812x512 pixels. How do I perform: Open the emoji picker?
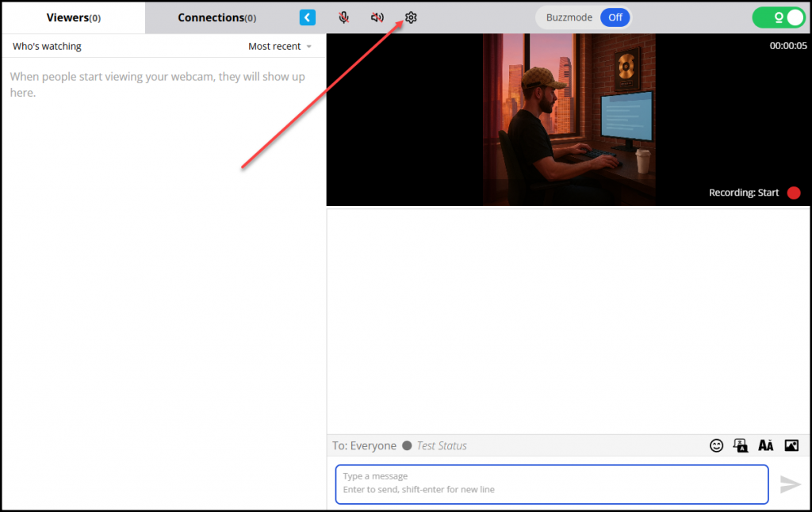[x=716, y=445]
